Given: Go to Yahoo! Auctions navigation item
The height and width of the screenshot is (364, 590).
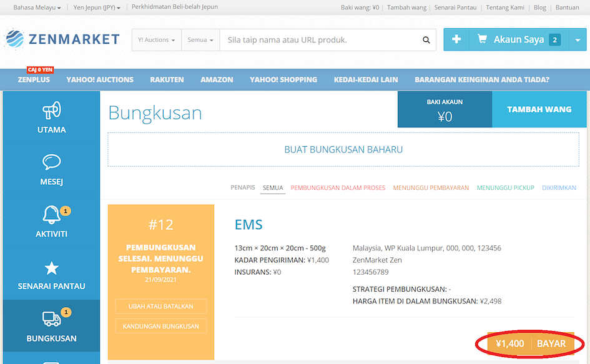Looking at the screenshot, I should [x=100, y=80].
